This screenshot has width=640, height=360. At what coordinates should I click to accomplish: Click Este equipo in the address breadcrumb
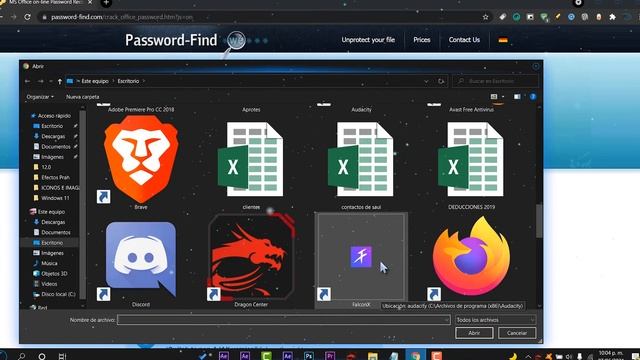(x=95, y=81)
